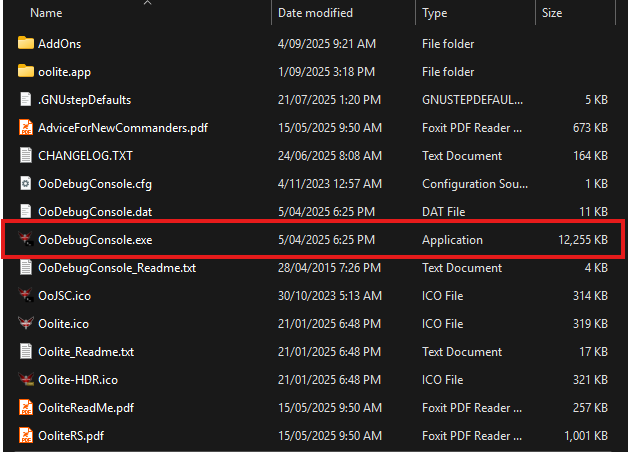Select OoDebugConsole.exe file name
628x452 pixels.
point(95,240)
